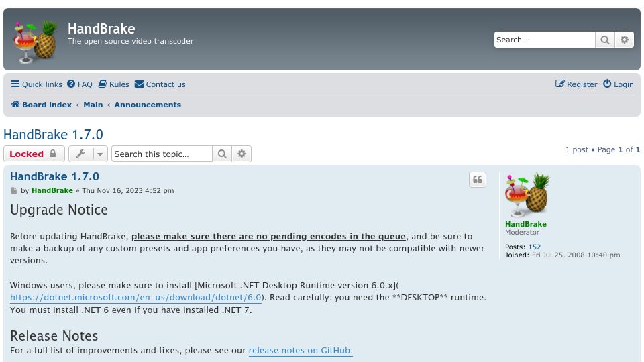Click the HandBrake 1.7.0 topic title
The width and height of the screenshot is (644, 362).
tap(54, 135)
